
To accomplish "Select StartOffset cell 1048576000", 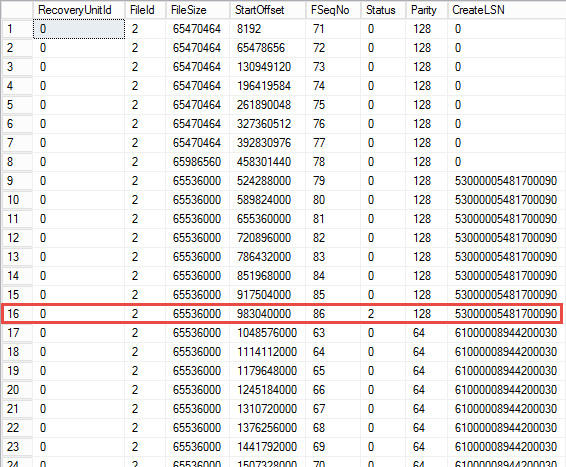I will (x=268, y=333).
